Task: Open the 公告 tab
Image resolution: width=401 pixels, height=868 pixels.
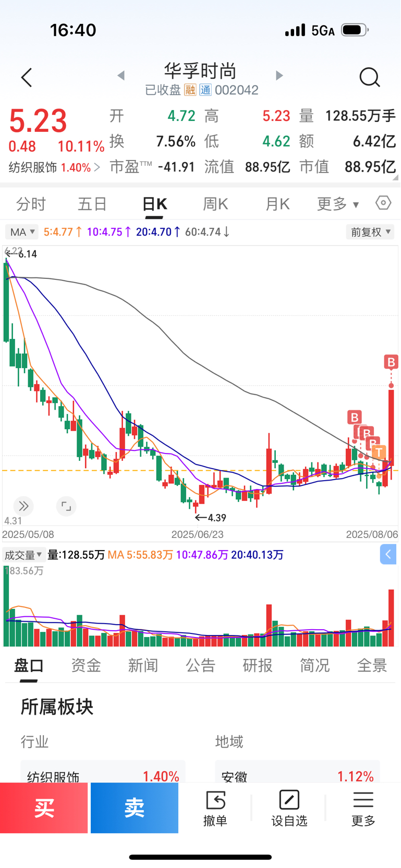Action: [200, 665]
